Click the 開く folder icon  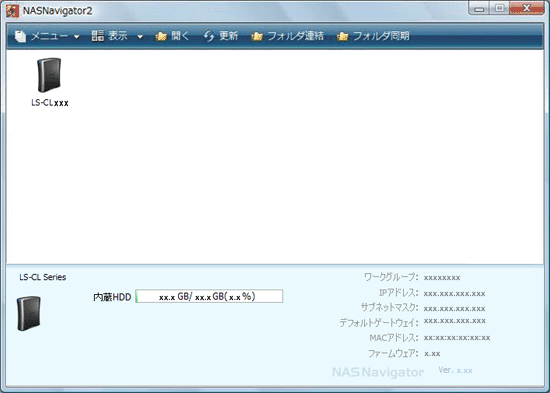point(161,36)
